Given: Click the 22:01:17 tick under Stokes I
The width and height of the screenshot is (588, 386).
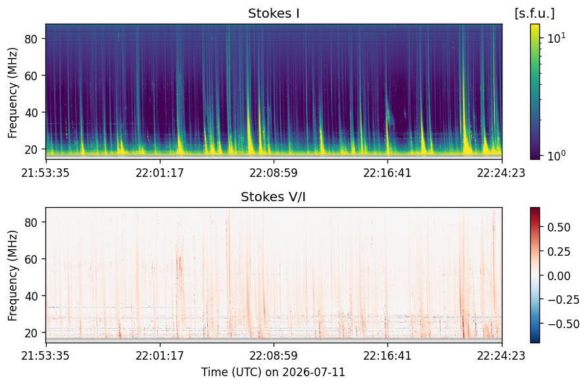Looking at the screenshot, I should (x=160, y=173).
